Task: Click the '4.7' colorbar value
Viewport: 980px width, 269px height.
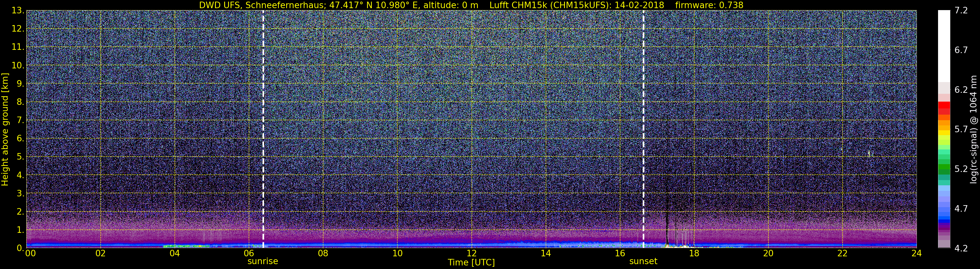Action: [961, 209]
